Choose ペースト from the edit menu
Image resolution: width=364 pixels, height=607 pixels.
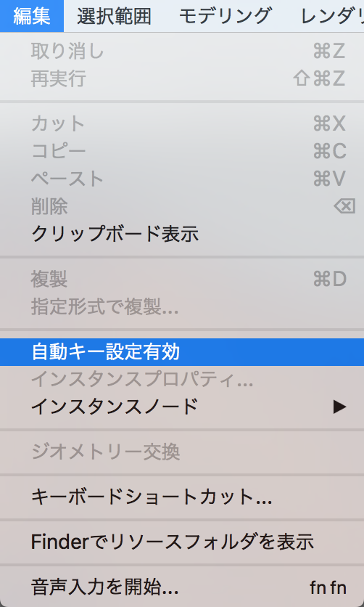(182, 179)
